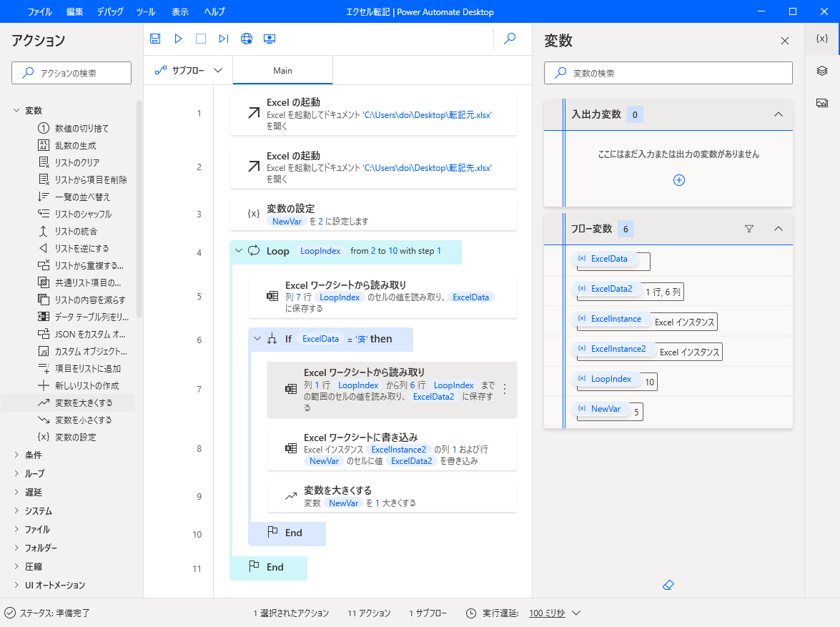Open flow search magnifier icon

coord(510,38)
